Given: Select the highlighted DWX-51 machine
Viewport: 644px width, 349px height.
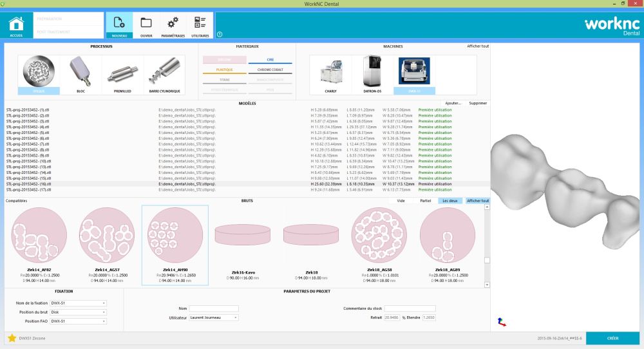Looking at the screenshot, I should pyautogui.click(x=414, y=75).
